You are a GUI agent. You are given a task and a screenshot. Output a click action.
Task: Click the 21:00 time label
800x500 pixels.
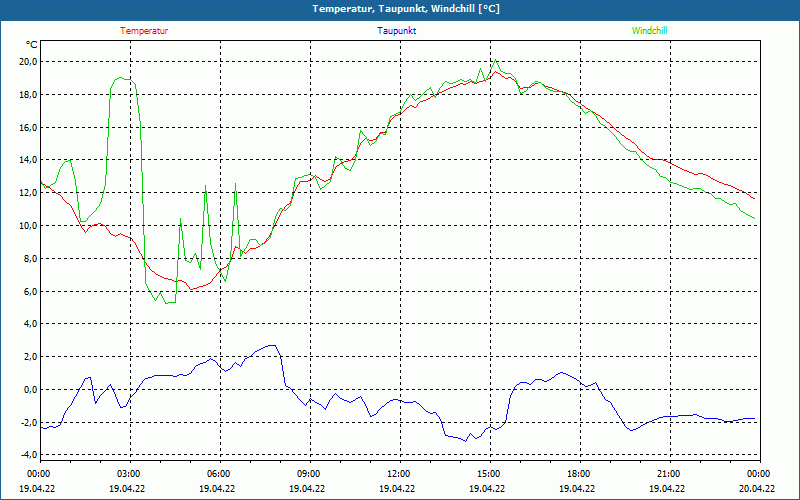point(669,474)
